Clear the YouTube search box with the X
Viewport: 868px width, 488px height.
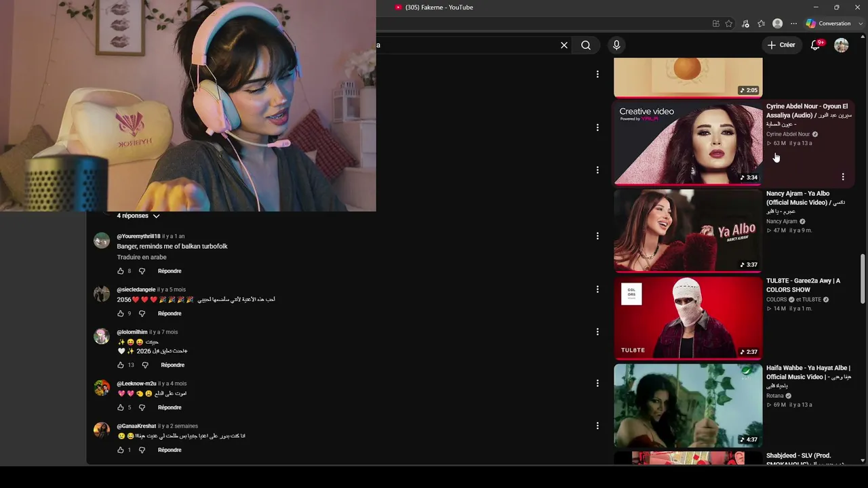click(x=564, y=45)
